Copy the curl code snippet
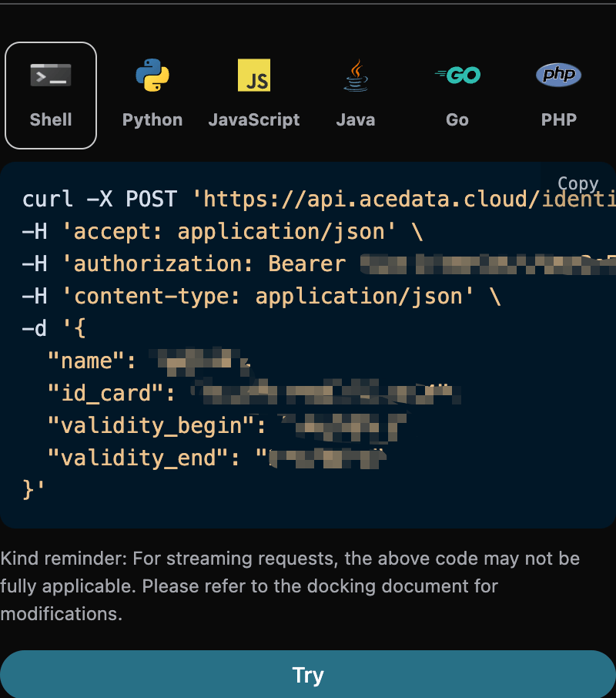The image size is (616, 698). coord(577,183)
